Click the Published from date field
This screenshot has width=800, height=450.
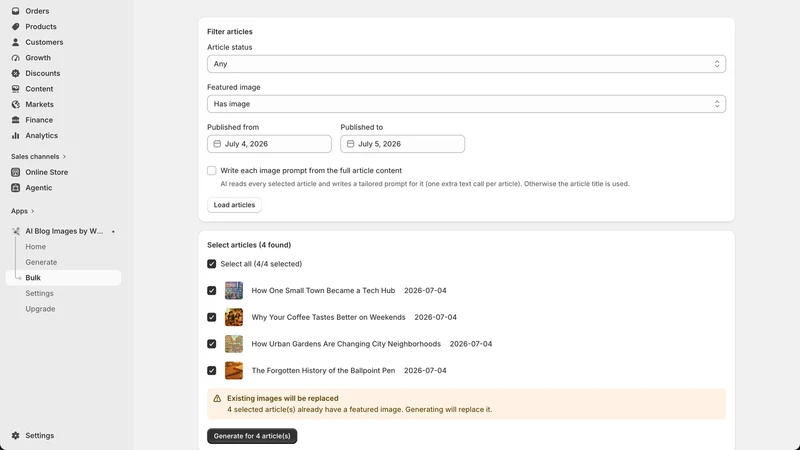(269, 144)
